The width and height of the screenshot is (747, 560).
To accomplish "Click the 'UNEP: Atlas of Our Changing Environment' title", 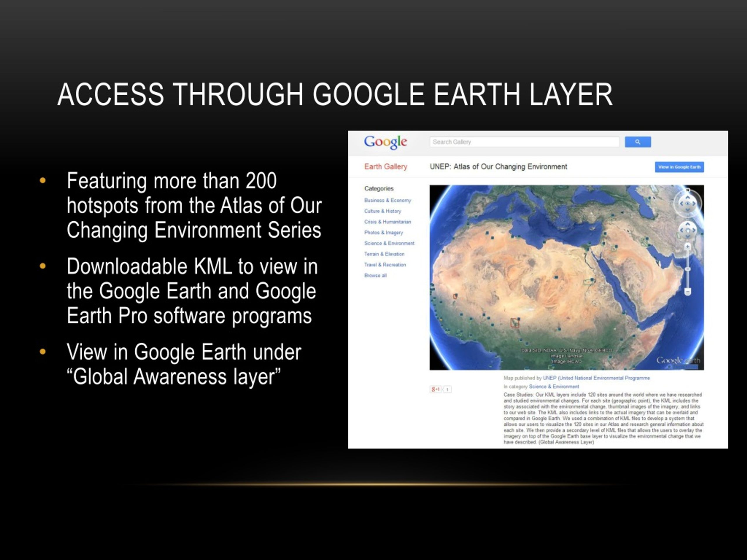I will tap(498, 167).
